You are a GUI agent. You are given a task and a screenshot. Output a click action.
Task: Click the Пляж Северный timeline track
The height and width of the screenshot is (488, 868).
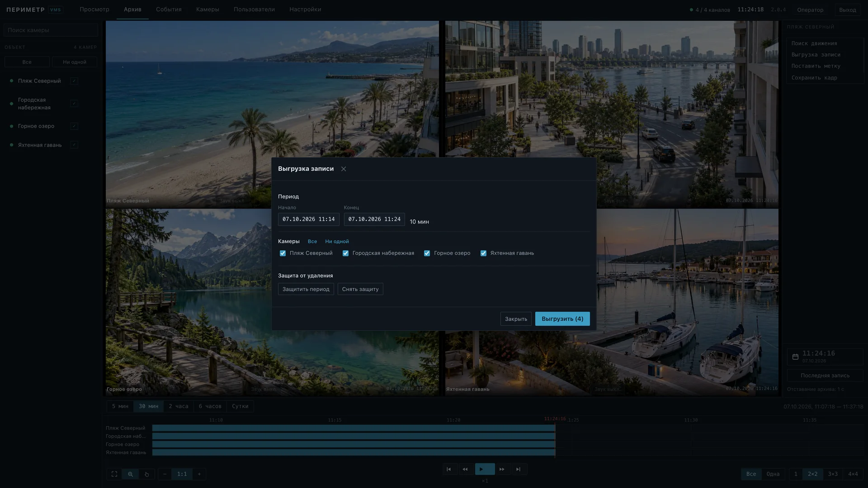353,428
